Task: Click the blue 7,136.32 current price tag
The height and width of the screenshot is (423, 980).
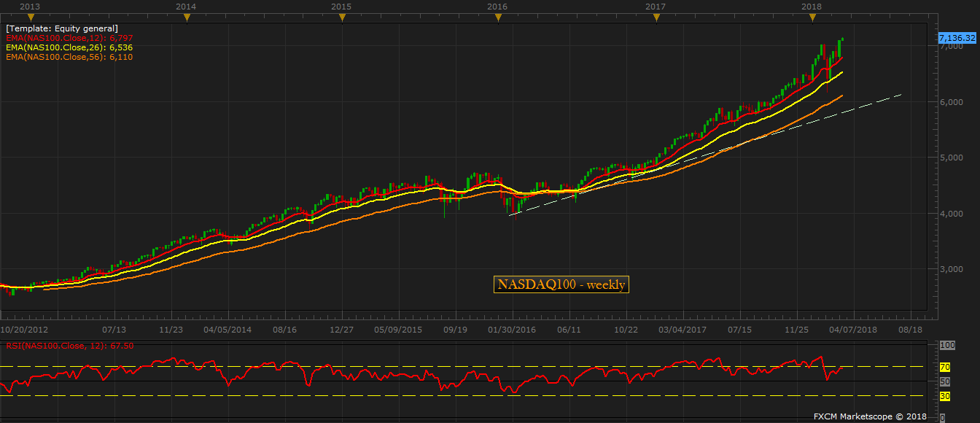Action: 957,36
